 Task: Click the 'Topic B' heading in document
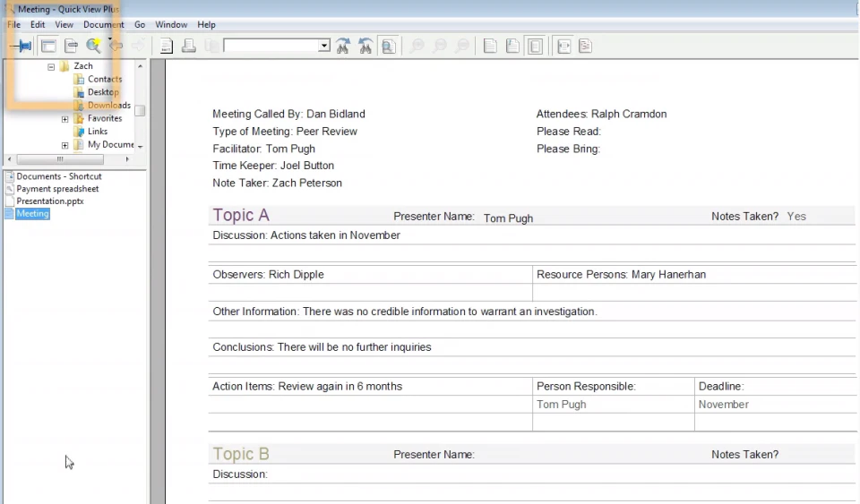241,454
